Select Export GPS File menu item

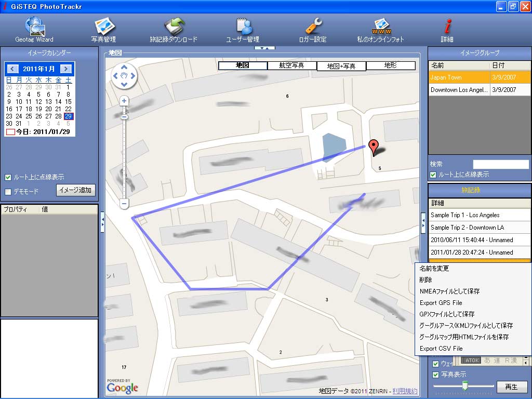473,303
